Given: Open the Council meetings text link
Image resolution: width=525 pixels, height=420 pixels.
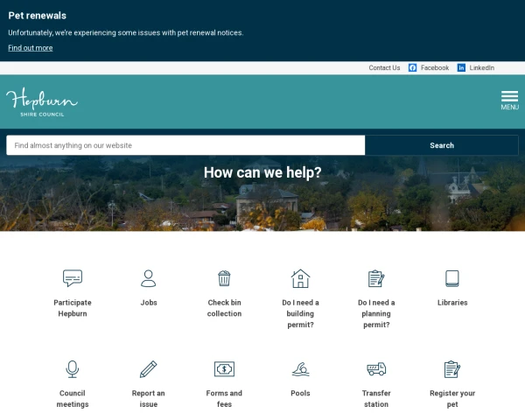Looking at the screenshot, I should pos(73,399).
